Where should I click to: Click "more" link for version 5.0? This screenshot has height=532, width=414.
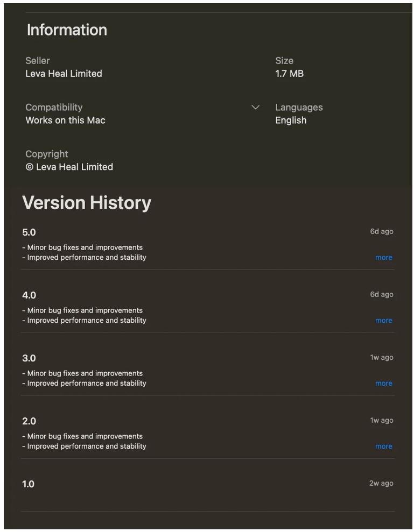coord(383,258)
